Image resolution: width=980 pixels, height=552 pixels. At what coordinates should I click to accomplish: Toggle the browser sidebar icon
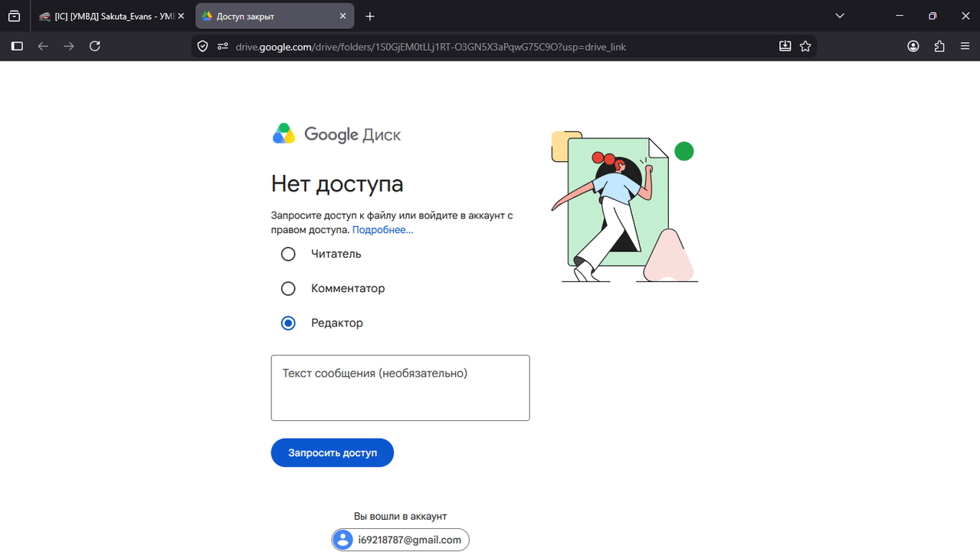[x=17, y=46]
